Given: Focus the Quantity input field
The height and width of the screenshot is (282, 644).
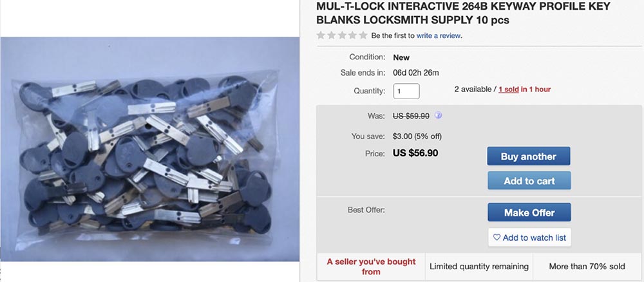Looking at the screenshot, I should [406, 91].
